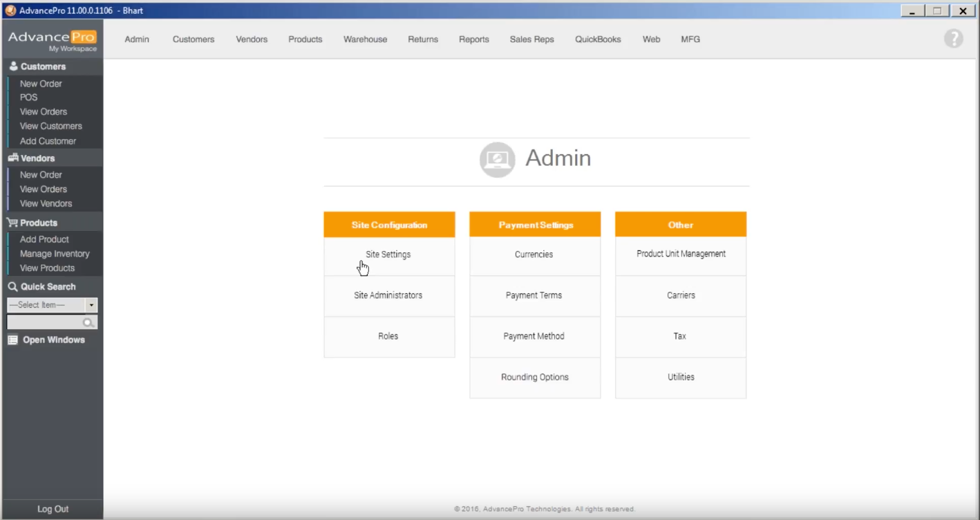Open Payment Terms
The height and width of the screenshot is (520, 980).
pos(535,295)
